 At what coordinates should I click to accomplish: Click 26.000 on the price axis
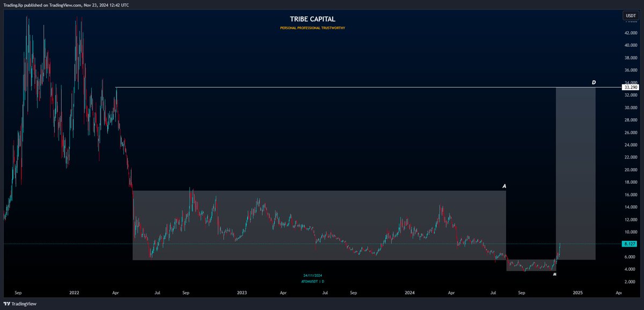pos(630,132)
